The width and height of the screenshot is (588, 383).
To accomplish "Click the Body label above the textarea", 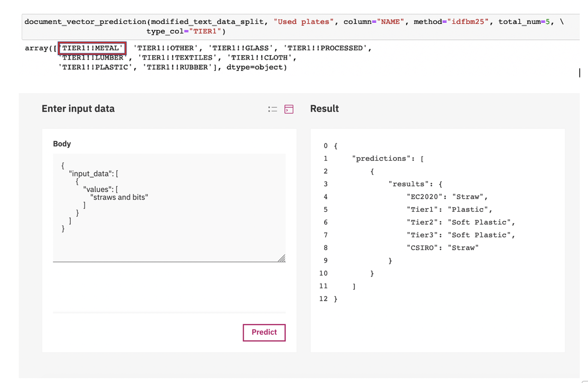I will point(62,144).
